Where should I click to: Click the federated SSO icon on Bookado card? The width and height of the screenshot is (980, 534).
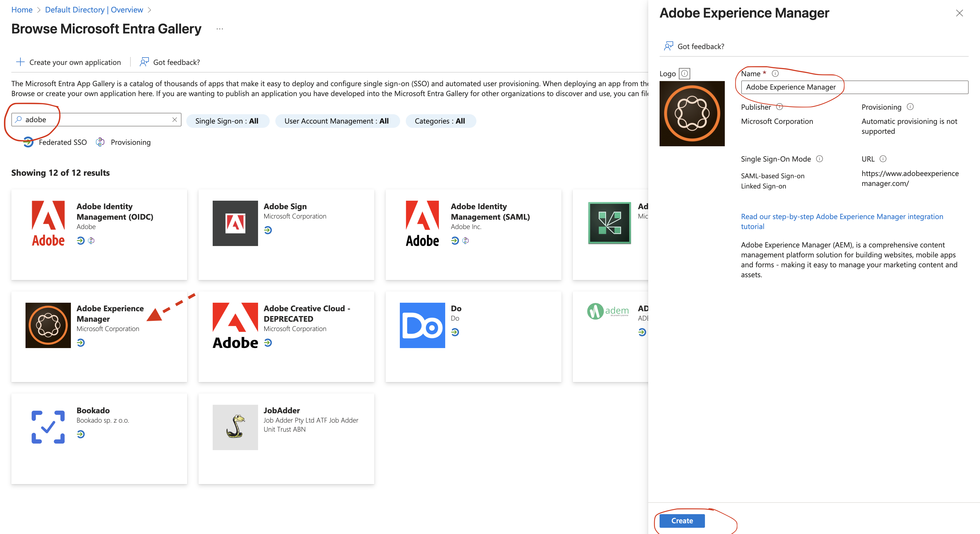click(81, 434)
